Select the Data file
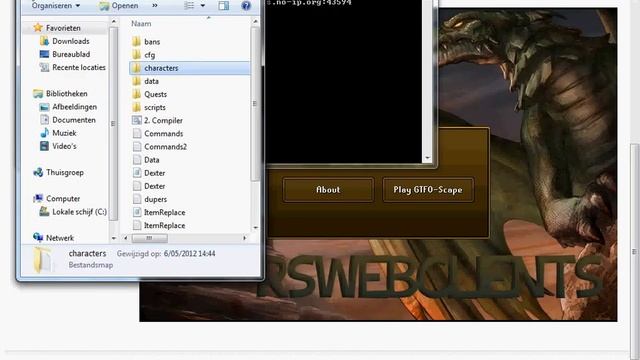The width and height of the screenshot is (640, 360). pyautogui.click(x=151, y=160)
